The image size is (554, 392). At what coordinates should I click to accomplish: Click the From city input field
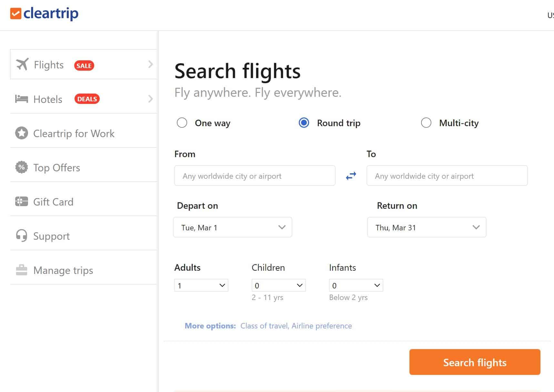[x=255, y=176]
